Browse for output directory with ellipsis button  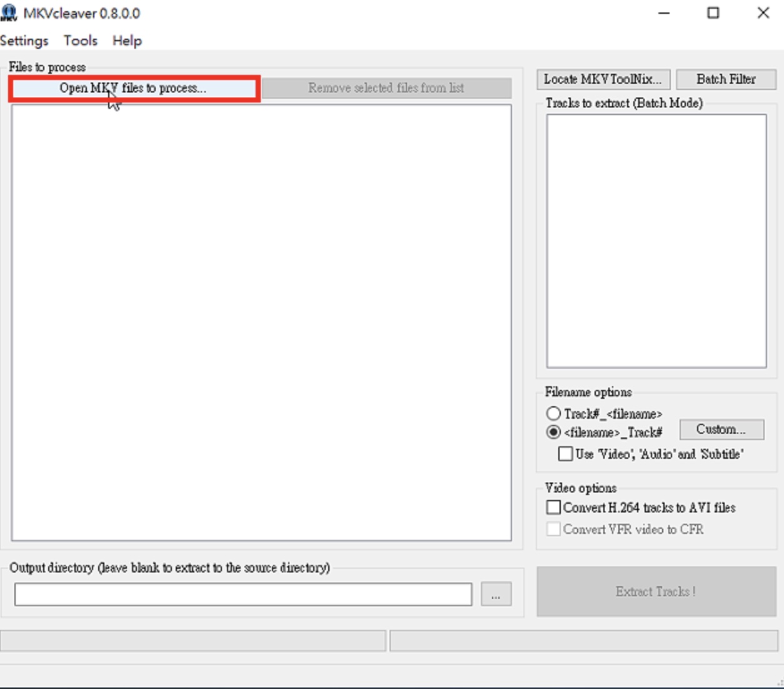(x=496, y=594)
